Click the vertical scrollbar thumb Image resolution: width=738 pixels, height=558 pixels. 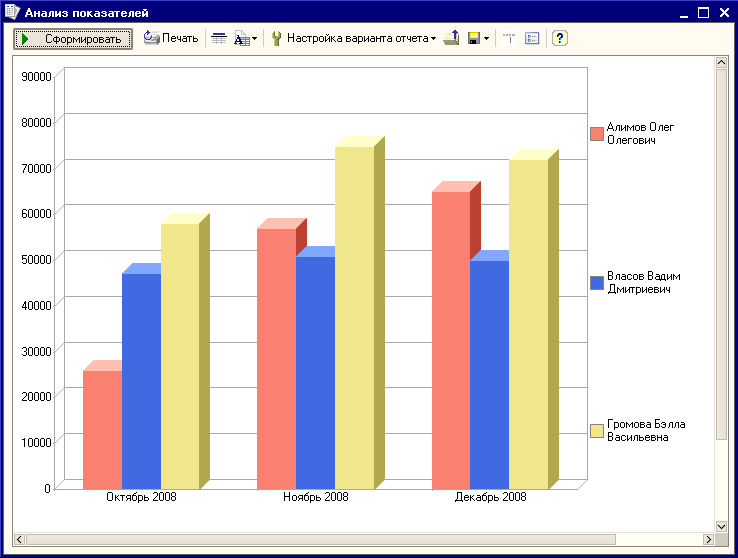coord(721,255)
